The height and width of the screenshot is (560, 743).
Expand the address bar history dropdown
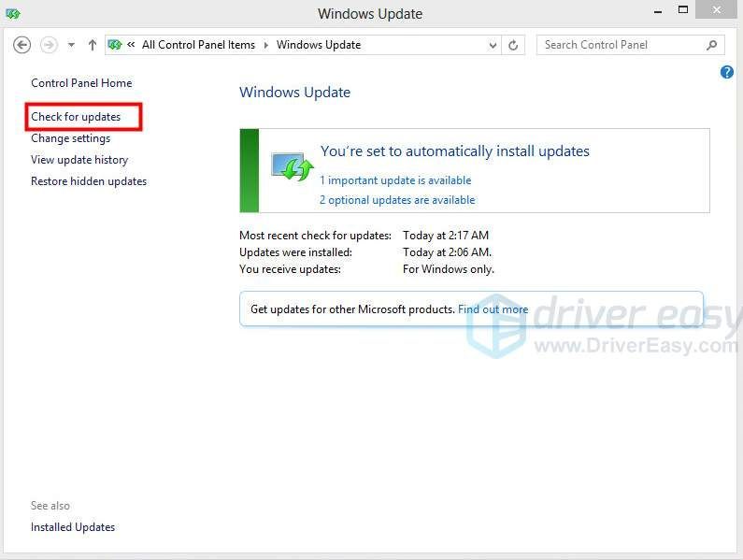(493, 45)
